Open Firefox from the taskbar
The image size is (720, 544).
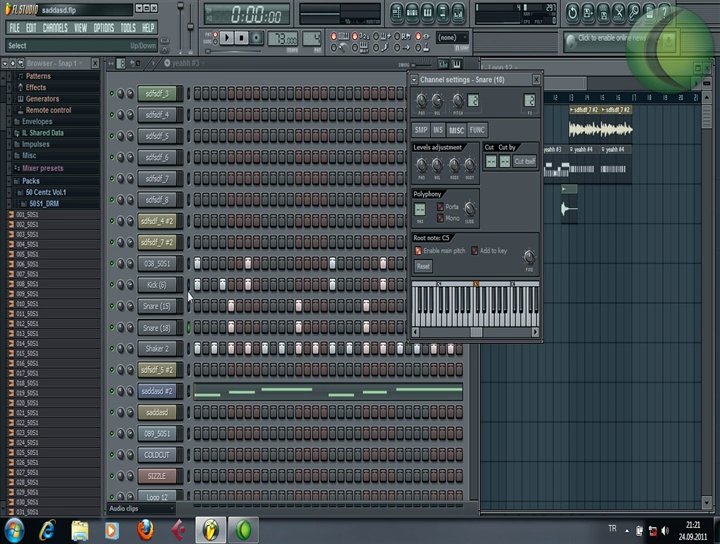pos(146,531)
